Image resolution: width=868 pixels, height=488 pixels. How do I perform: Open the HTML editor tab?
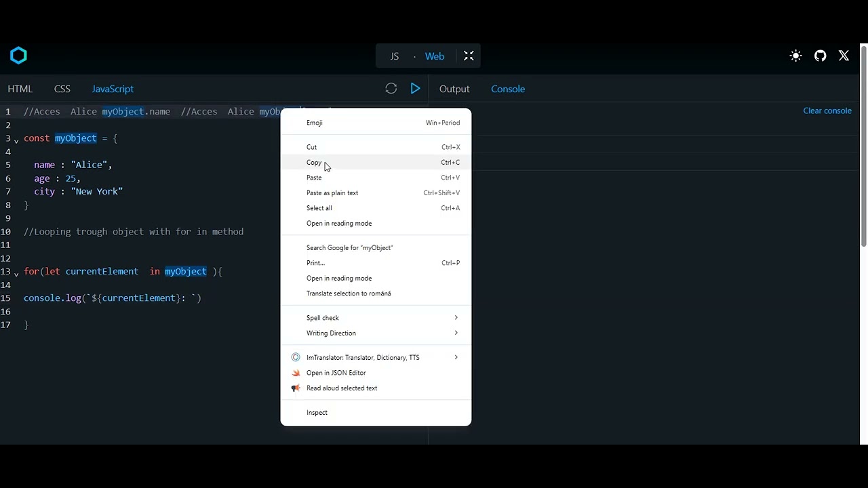20,89
